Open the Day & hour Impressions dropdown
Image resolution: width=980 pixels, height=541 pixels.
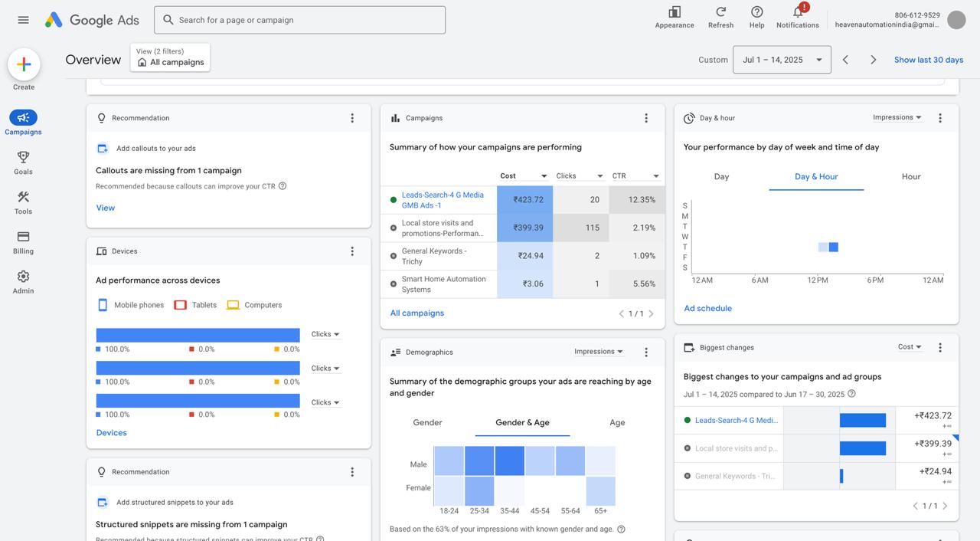coord(897,118)
